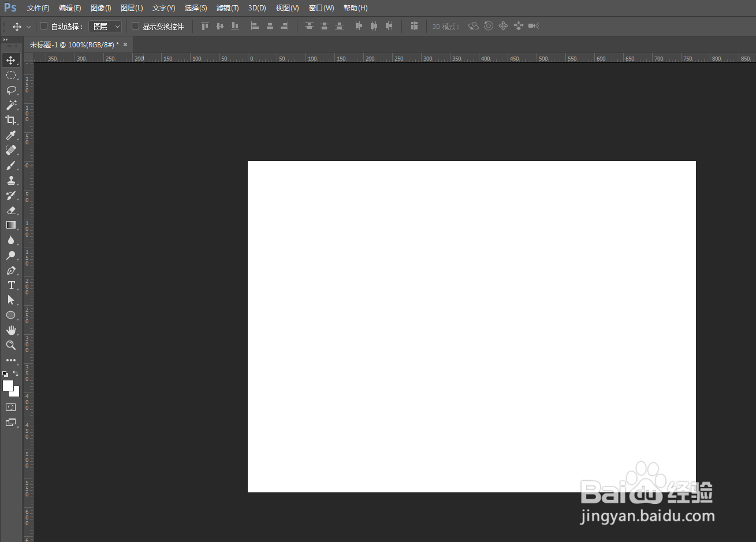Open the 滤镜(T) menu
This screenshot has height=542, width=756.
tap(228, 8)
